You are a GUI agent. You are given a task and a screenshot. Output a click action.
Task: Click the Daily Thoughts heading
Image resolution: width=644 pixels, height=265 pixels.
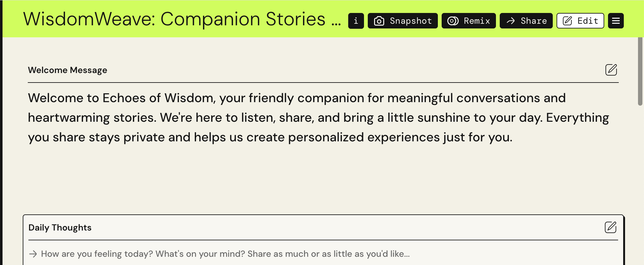click(x=60, y=227)
